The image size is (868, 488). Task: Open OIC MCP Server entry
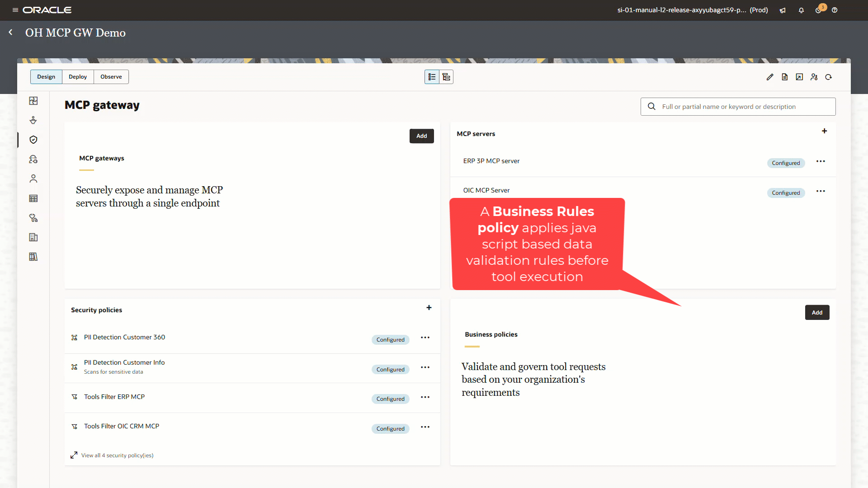point(486,191)
